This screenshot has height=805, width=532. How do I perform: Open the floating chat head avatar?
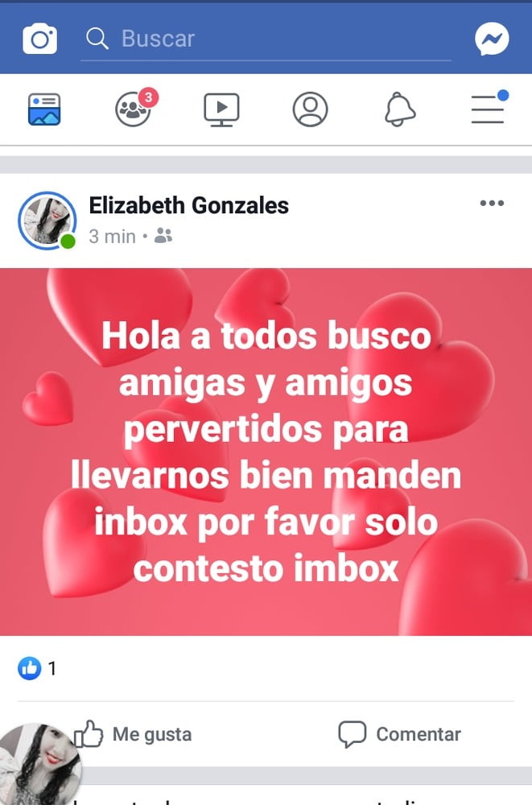tap(39, 765)
